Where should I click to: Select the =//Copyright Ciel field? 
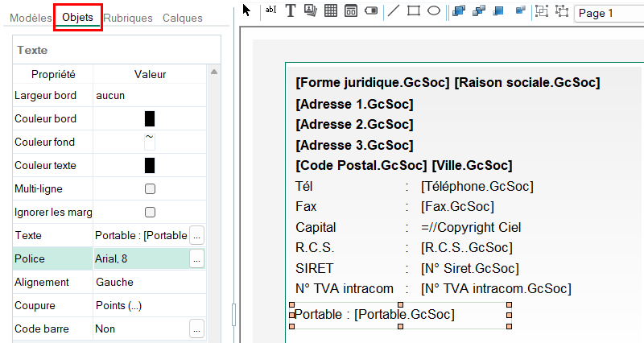[471, 227]
